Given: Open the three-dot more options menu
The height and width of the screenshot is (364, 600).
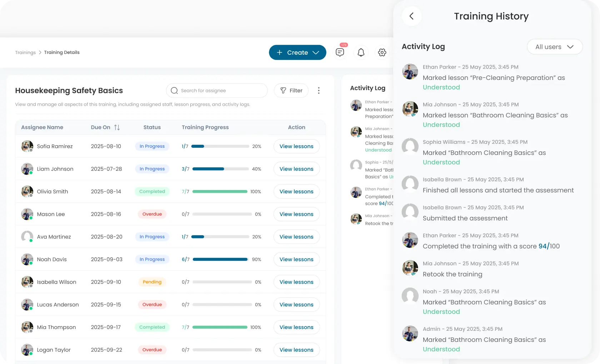Looking at the screenshot, I should [x=319, y=91].
